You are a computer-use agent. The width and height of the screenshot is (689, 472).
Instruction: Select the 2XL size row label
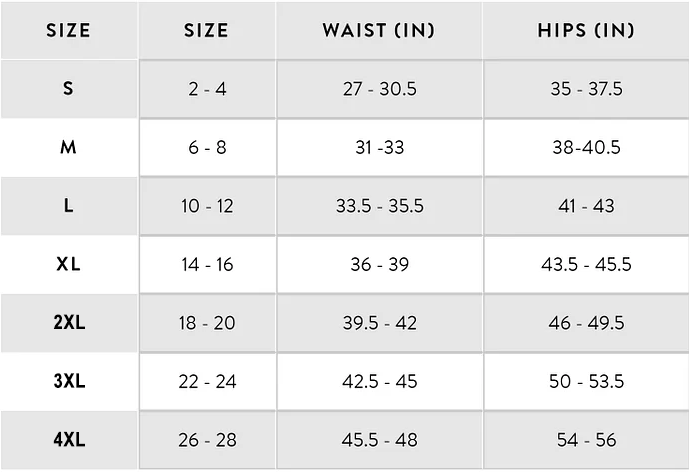tap(68, 323)
